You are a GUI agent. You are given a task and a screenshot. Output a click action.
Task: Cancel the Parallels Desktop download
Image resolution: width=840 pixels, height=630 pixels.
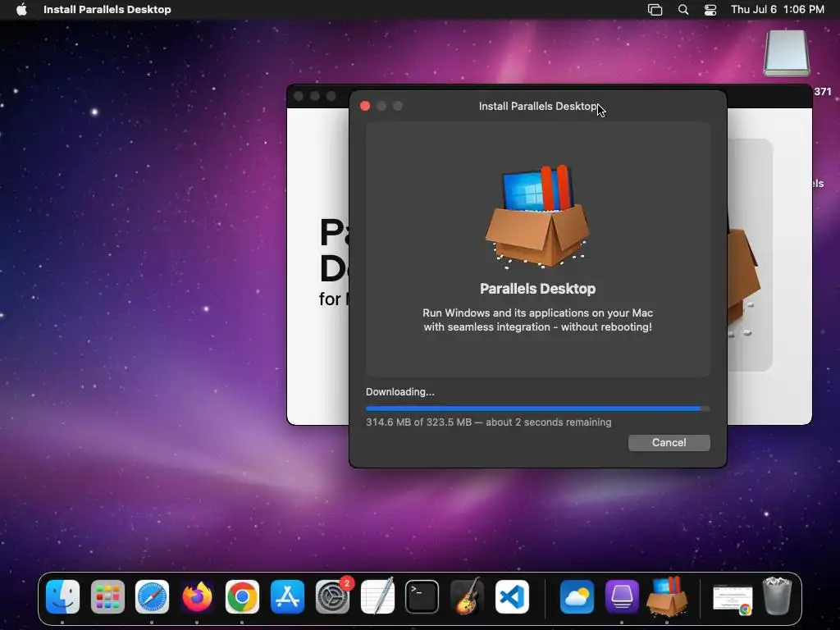tap(669, 442)
